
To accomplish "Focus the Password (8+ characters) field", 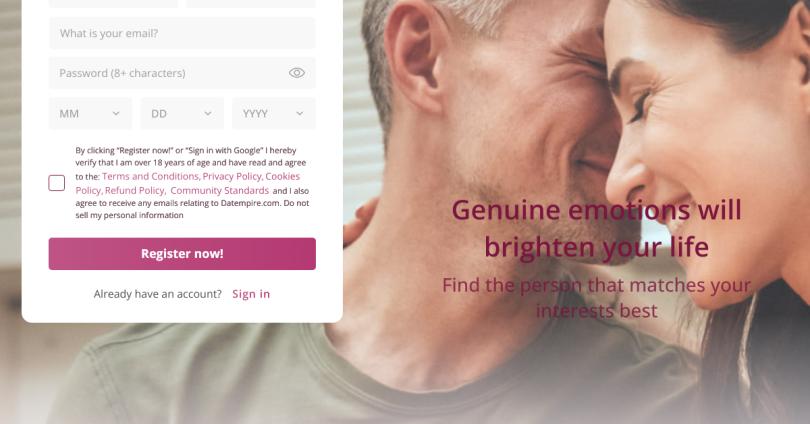I will [x=182, y=73].
